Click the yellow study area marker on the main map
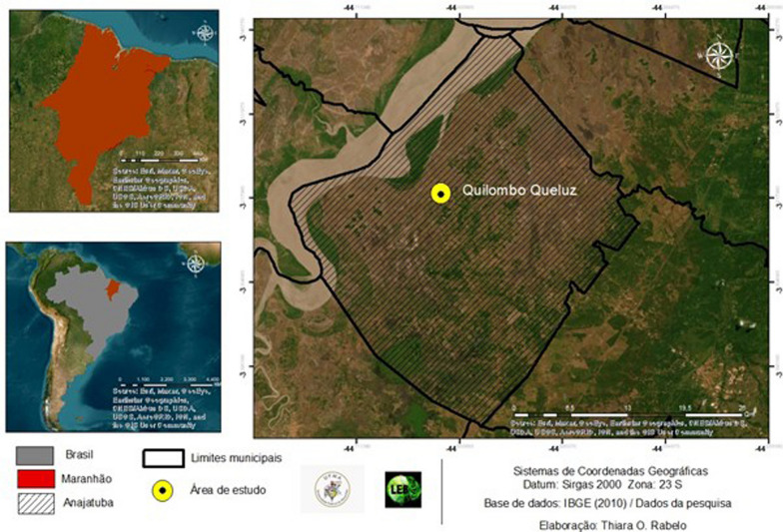The width and height of the screenshot is (783, 532). 440,194
